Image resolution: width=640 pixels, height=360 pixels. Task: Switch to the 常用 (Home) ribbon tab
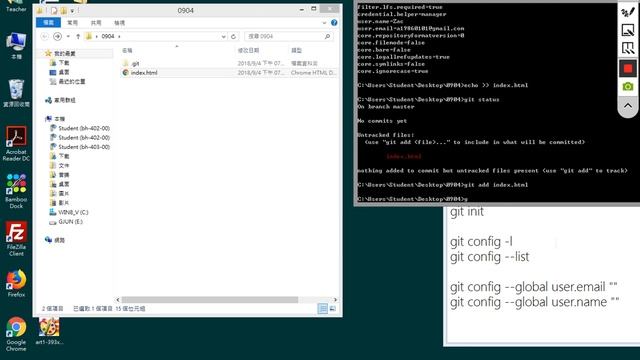72,23
